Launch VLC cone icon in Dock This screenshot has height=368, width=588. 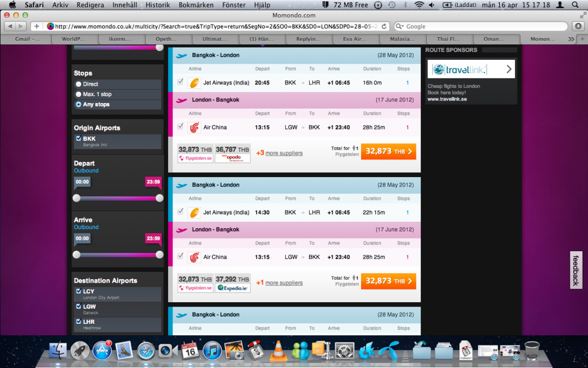coord(279,350)
